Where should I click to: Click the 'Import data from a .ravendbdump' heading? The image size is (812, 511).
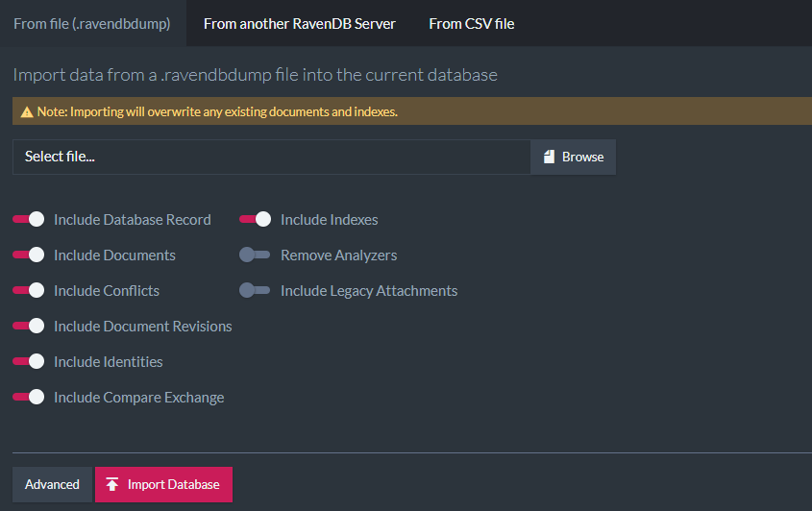coord(256,75)
